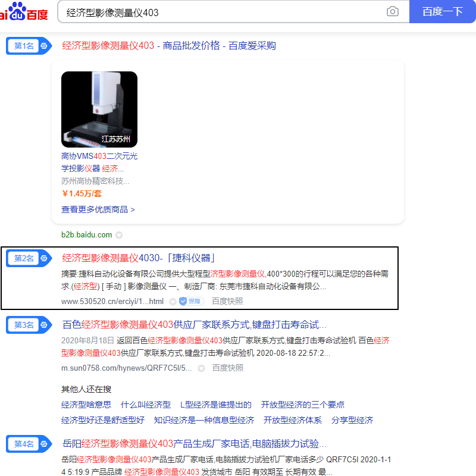Screen dimensions: 476x476
Task: Open 查看更多优质商品 link
Action: [x=98, y=209]
